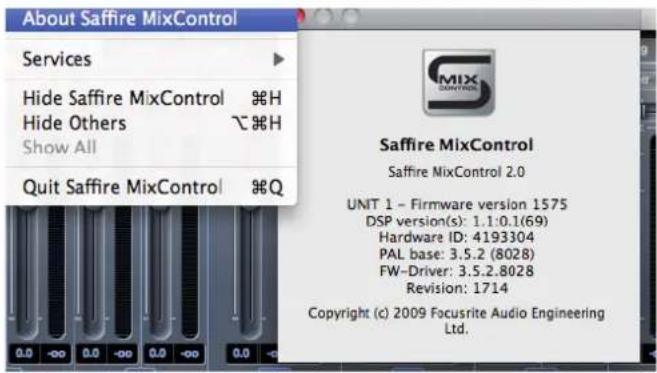Click the FW-Driver 3.5.2.8028 line

[x=457, y=271]
